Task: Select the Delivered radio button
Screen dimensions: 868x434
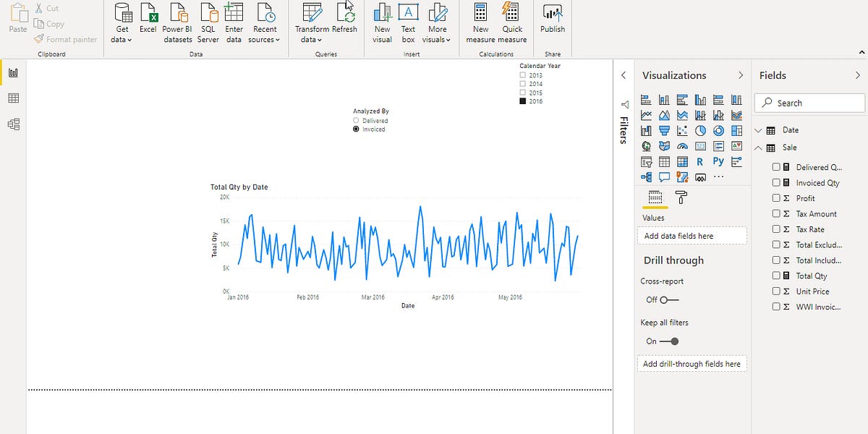Action: (354, 120)
